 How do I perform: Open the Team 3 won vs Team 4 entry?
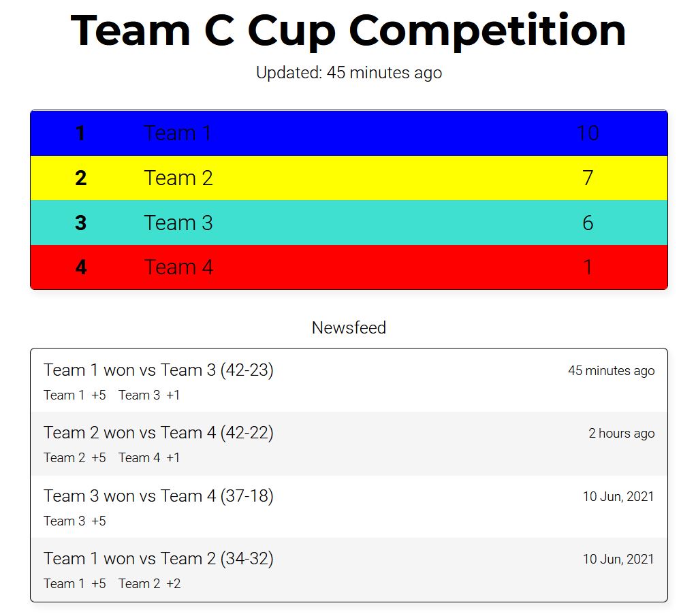click(349, 507)
